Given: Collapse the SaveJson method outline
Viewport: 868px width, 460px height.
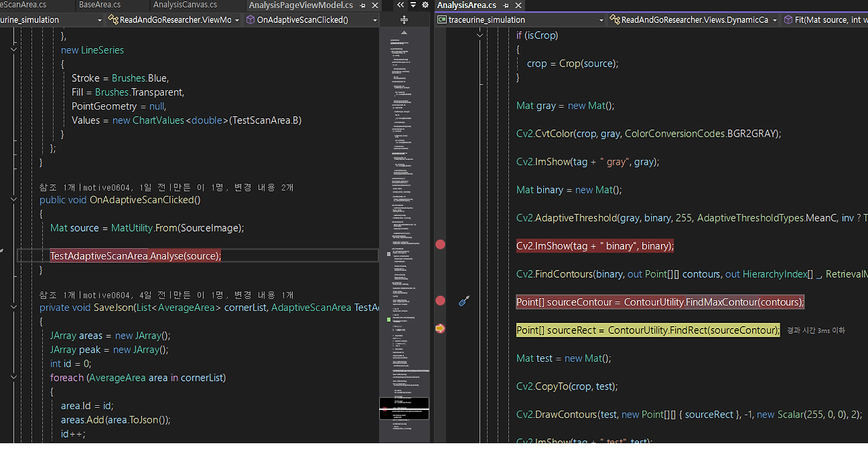Looking at the screenshot, I should coord(14,308).
